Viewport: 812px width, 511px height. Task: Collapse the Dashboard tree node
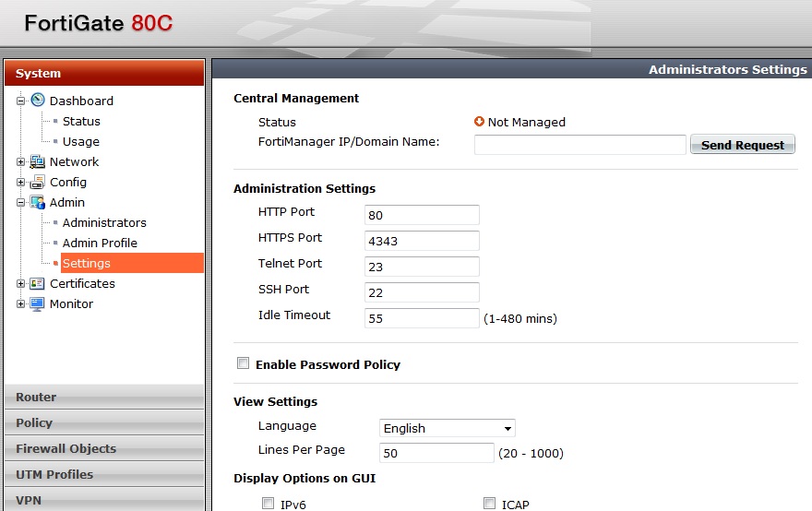20,101
